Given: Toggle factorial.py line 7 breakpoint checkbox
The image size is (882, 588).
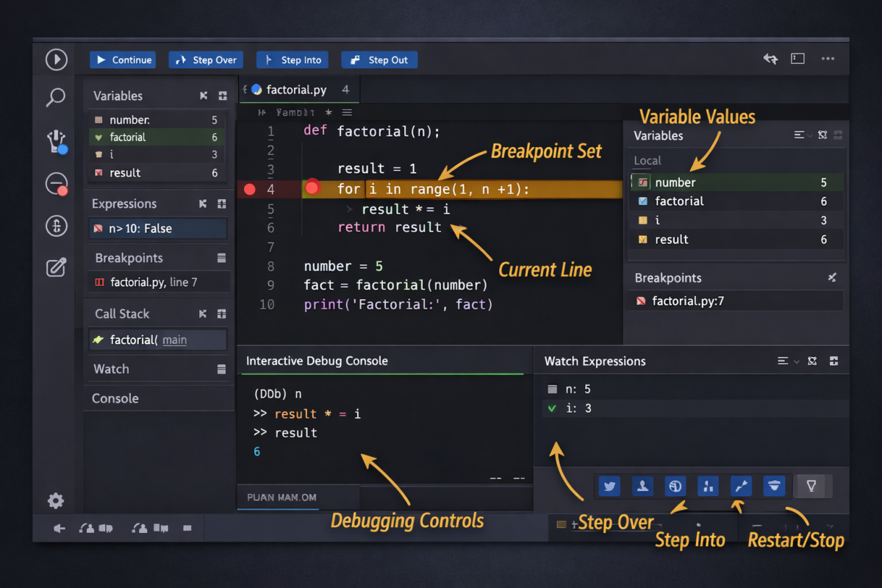Looking at the screenshot, I should coord(100,282).
